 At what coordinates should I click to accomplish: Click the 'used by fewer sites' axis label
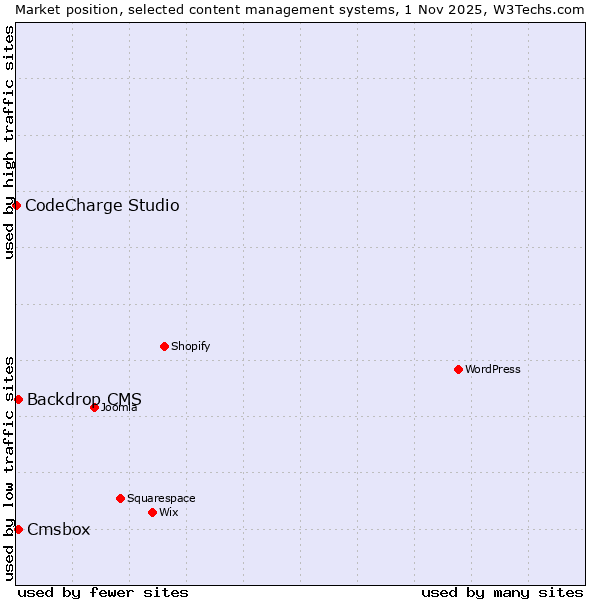pos(103,592)
